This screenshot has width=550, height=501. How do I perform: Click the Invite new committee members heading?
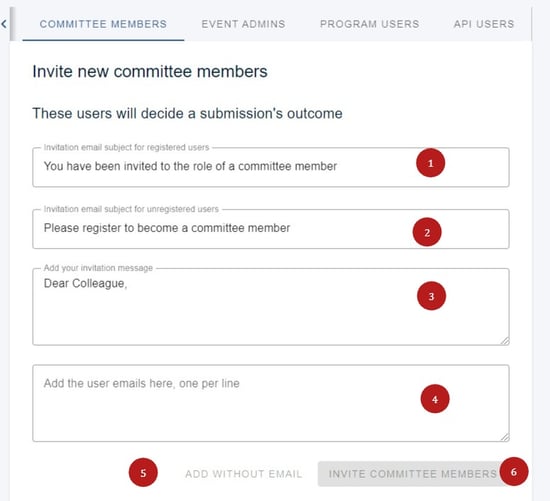150,72
